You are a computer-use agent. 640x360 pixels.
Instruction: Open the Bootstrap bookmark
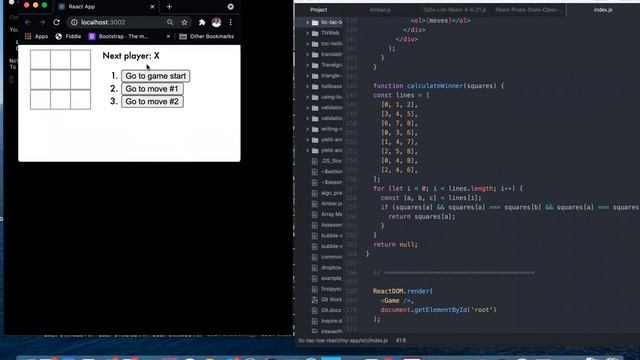118,36
